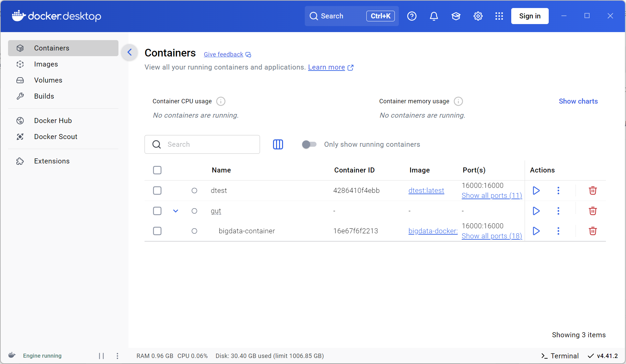Open the bigdata-container name
Viewport: 626px width, 364px height.
(247, 231)
